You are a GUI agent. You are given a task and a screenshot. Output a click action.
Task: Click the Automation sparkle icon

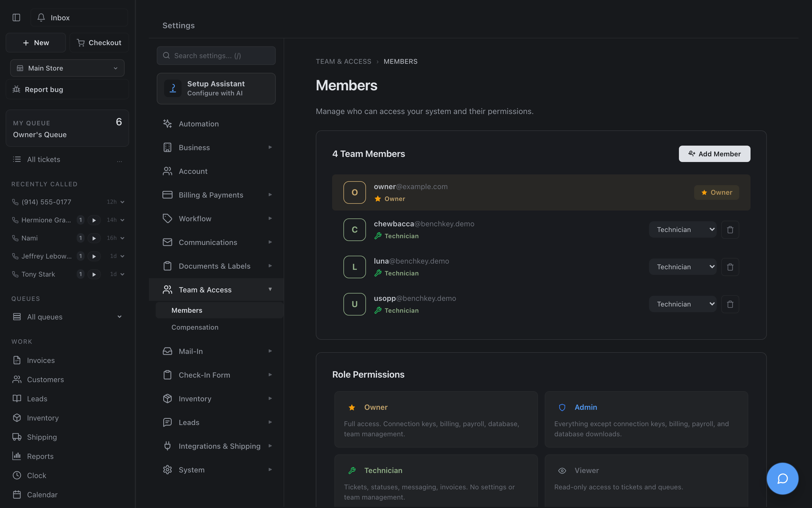[167, 124]
